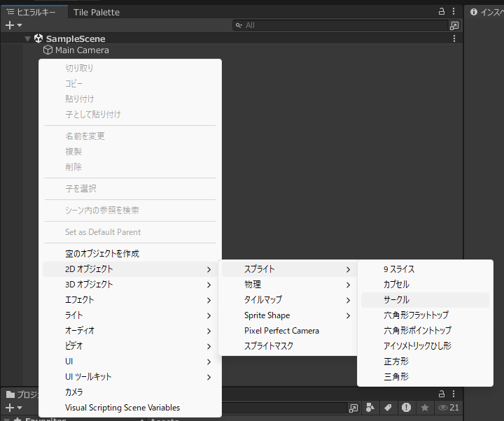Create a 正方形 sprite

[425, 362]
